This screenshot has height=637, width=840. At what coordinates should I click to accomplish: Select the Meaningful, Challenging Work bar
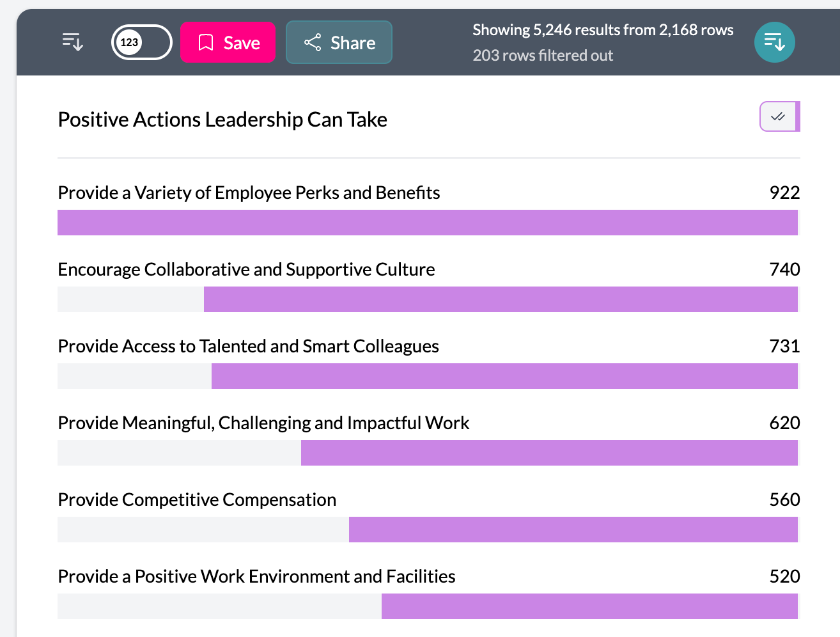pyautogui.click(x=548, y=453)
